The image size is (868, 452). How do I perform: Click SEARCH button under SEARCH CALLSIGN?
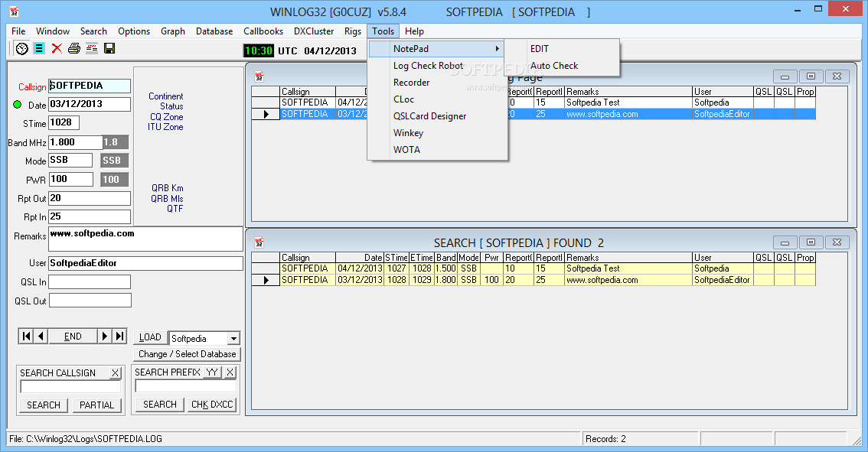[x=44, y=405]
